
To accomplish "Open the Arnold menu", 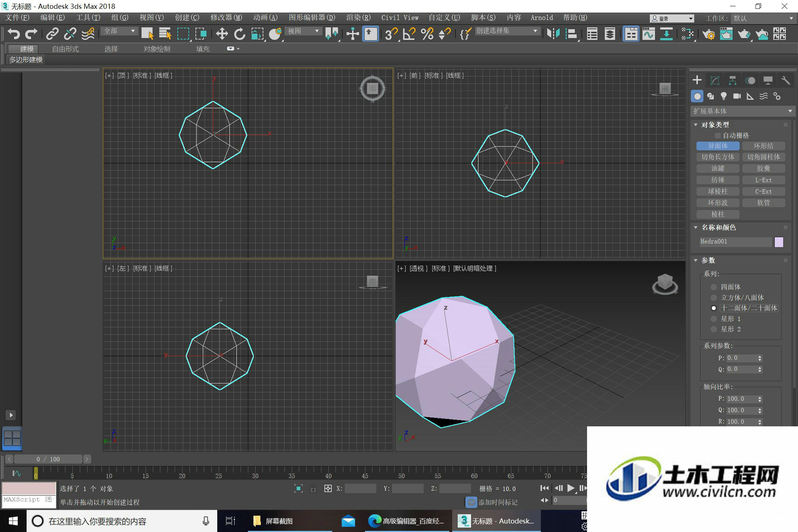I will 542,18.
